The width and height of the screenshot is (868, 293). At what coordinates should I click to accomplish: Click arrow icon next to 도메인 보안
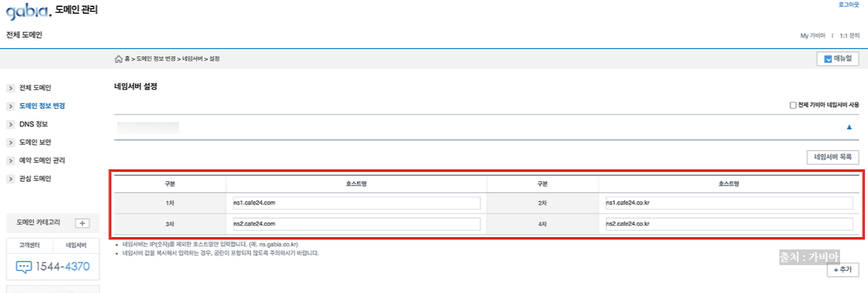point(10,142)
